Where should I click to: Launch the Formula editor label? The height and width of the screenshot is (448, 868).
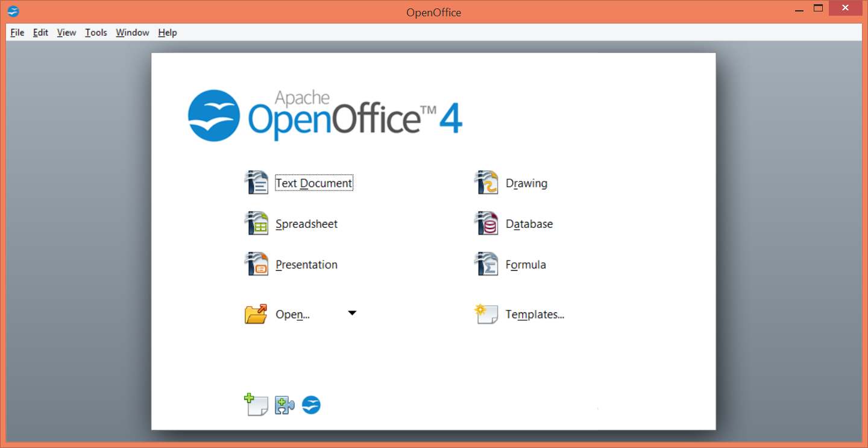click(526, 265)
